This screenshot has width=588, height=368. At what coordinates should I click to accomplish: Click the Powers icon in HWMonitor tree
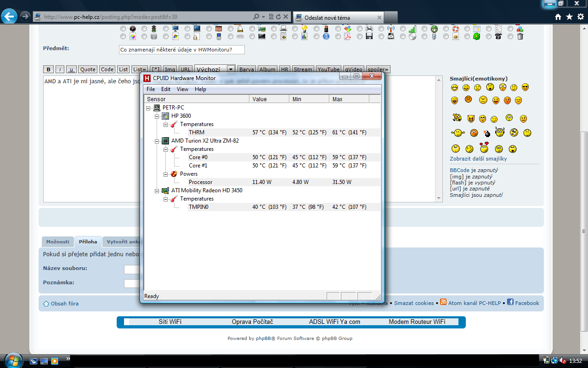coord(174,174)
